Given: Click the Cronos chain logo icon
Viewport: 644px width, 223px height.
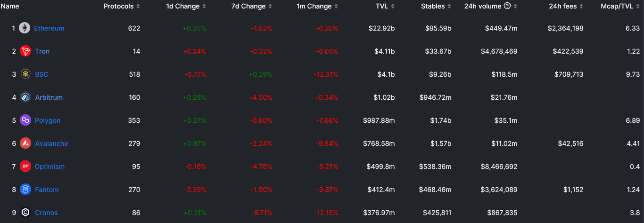Looking at the screenshot, I should [25, 213].
